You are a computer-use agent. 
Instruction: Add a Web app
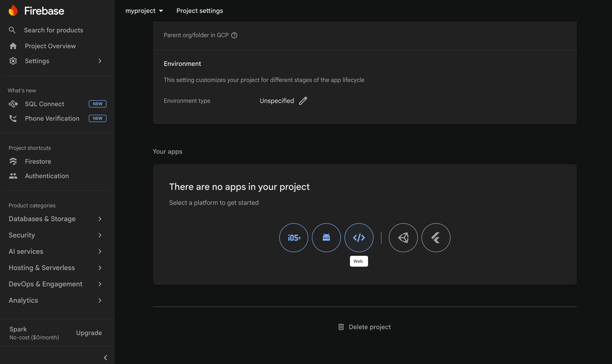(x=359, y=237)
